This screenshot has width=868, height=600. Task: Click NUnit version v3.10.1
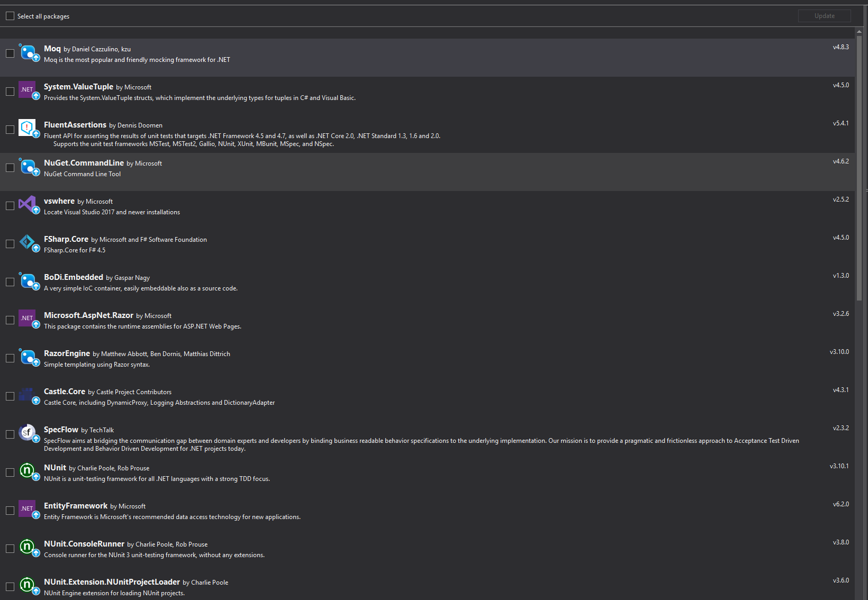(839, 466)
